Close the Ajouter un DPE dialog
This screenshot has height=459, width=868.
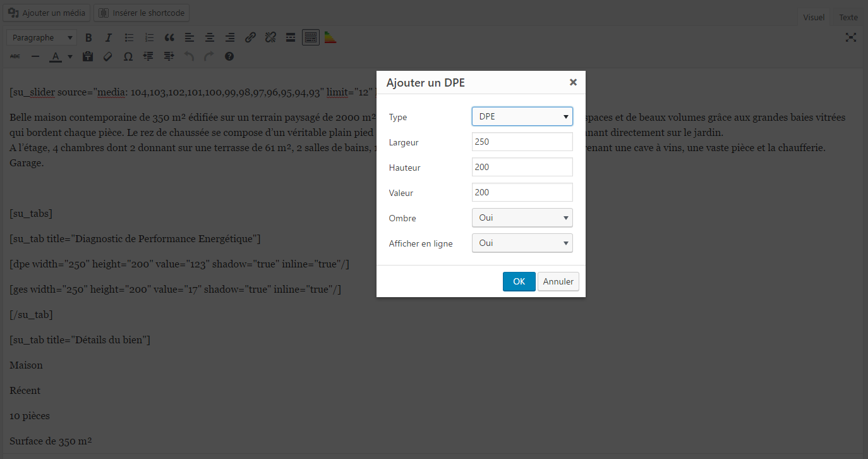pyautogui.click(x=573, y=82)
